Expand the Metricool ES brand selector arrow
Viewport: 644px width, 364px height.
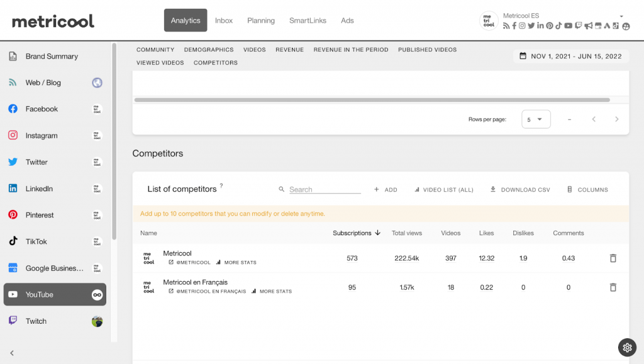click(621, 16)
